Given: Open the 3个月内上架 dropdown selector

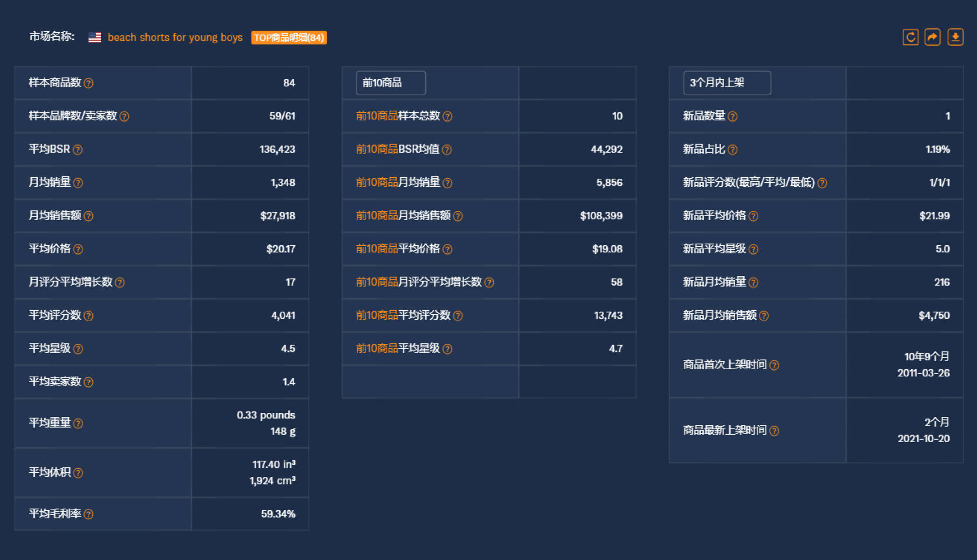Looking at the screenshot, I should coord(727,83).
